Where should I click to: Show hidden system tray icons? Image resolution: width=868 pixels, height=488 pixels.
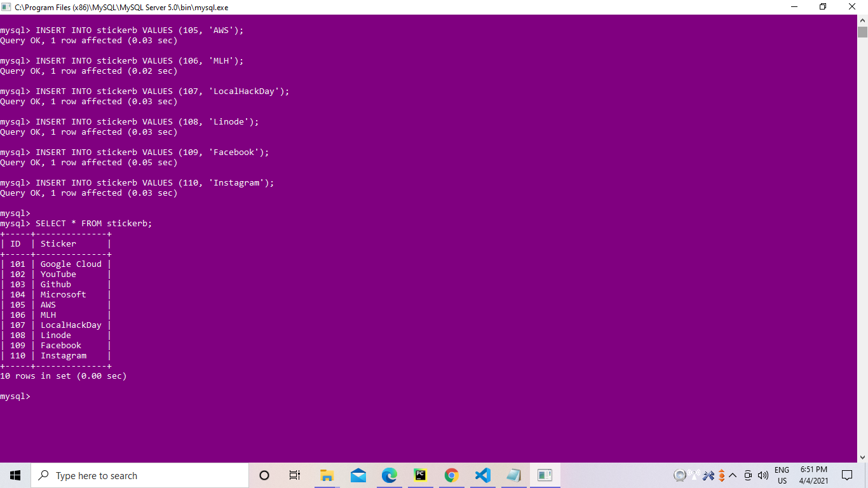(x=733, y=475)
